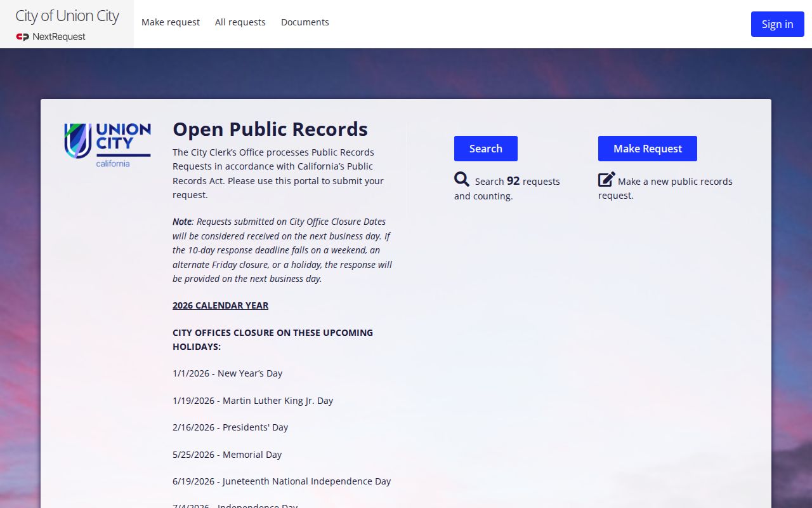This screenshot has height=508, width=812.
Task: Click the City of Union City title link
Action: coord(67,16)
